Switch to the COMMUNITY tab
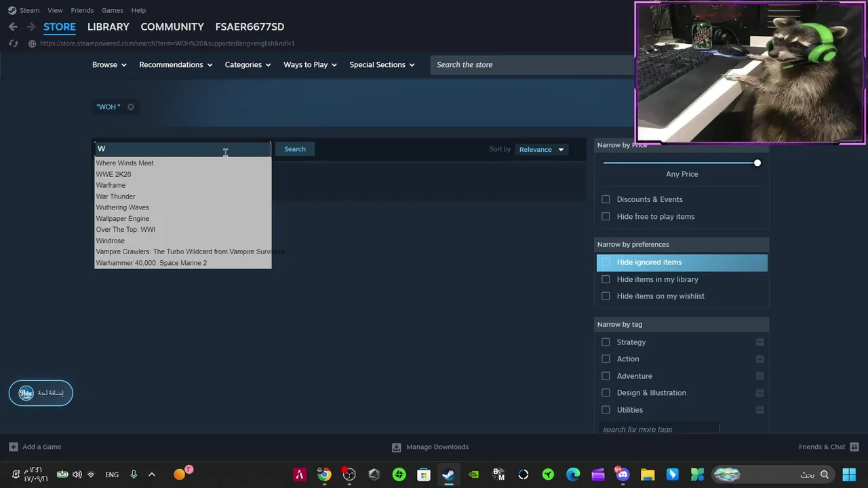The image size is (868, 488). (x=172, y=26)
